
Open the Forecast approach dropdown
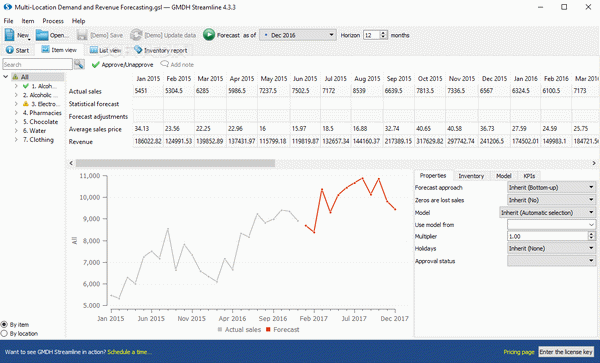(551, 187)
